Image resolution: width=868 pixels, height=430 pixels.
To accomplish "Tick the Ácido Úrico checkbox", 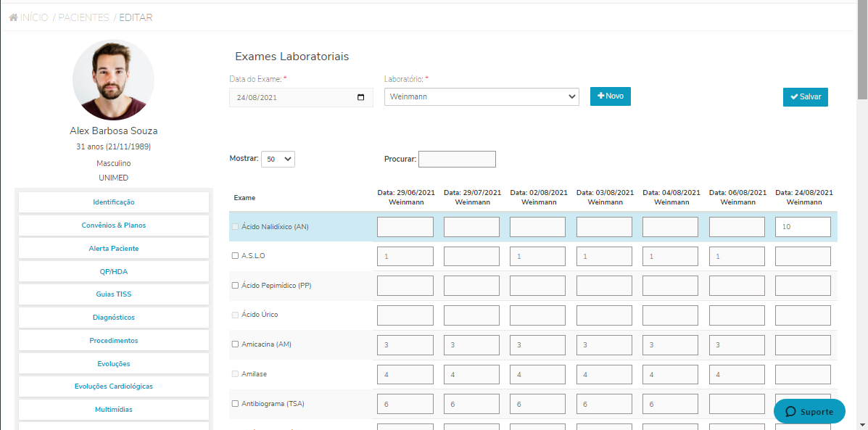I will 235,315.
